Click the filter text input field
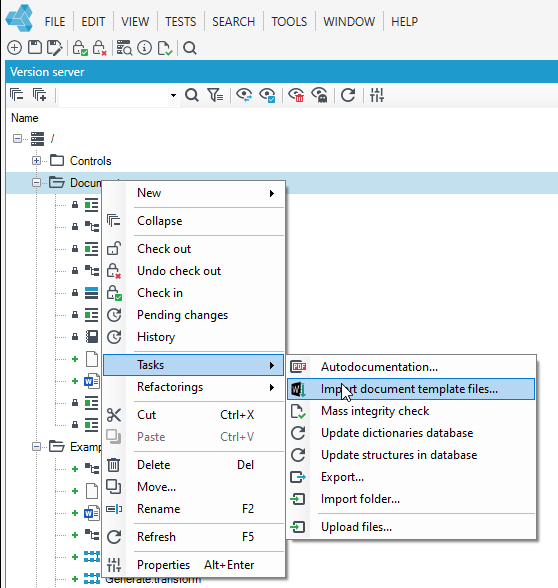 [114, 95]
